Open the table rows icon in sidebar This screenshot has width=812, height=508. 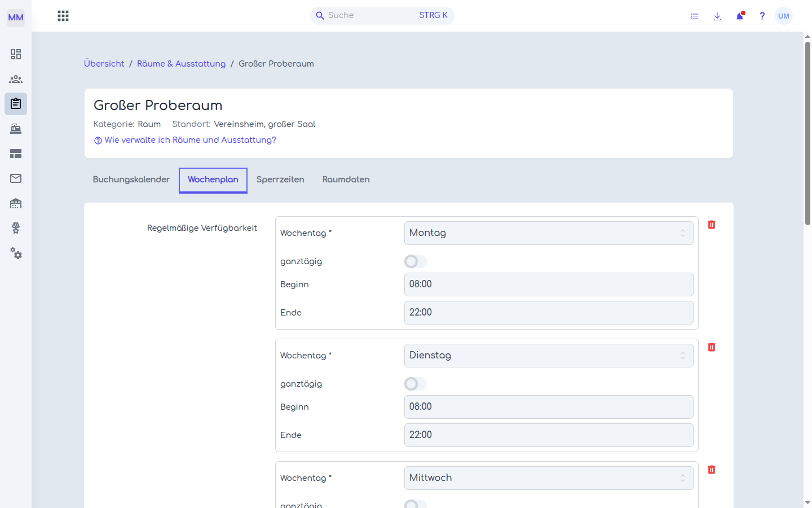[16, 154]
